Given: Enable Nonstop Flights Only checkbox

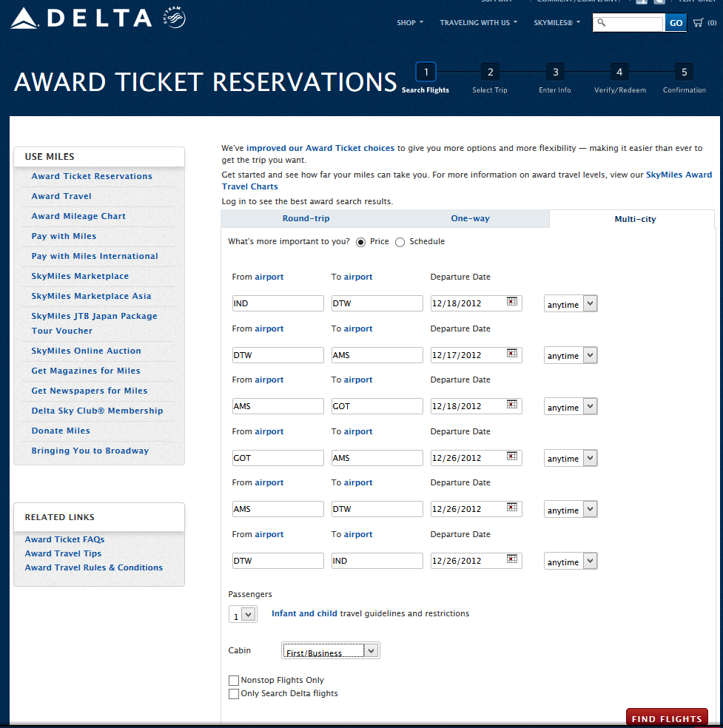Looking at the screenshot, I should pyautogui.click(x=234, y=681).
